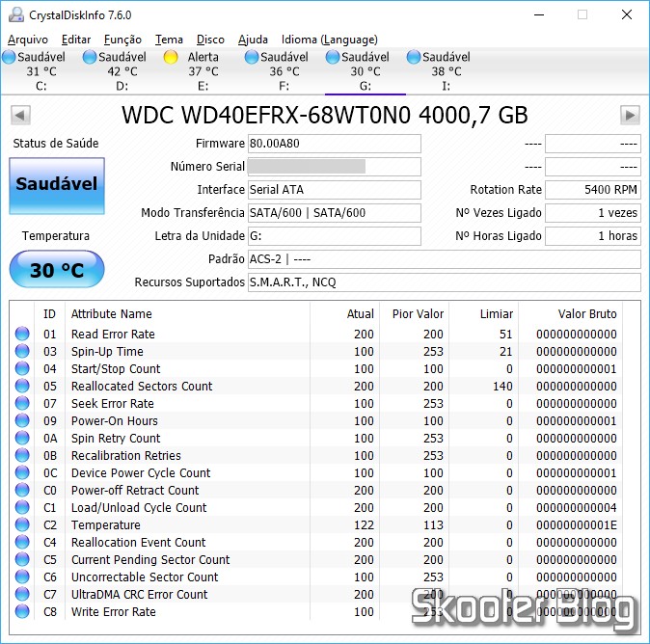Click the Letra da Unidade field G:

click(x=335, y=236)
